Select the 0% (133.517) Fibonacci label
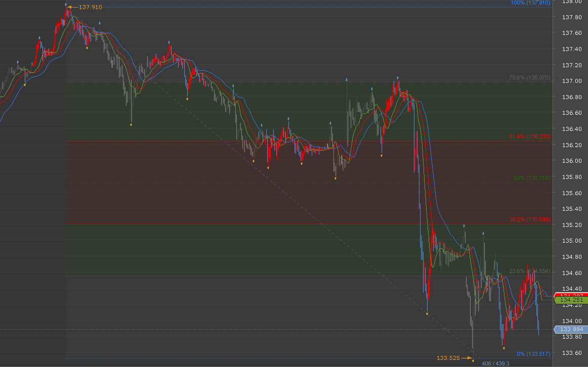Screen dimensions: 588x367 533,354
